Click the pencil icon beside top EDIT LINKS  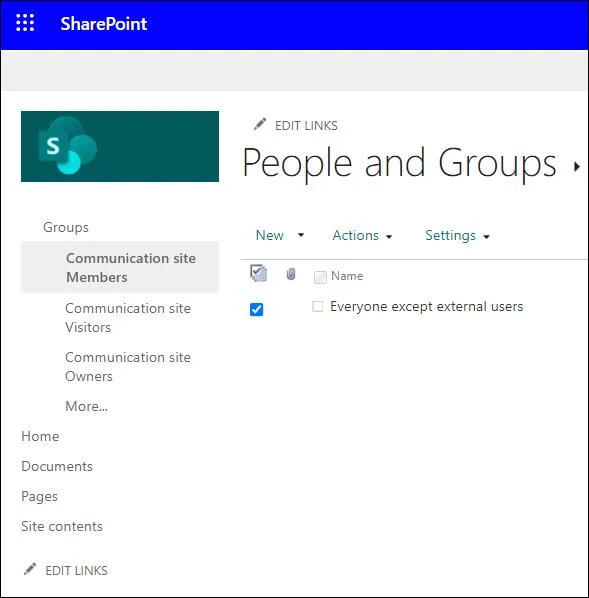tap(260, 124)
